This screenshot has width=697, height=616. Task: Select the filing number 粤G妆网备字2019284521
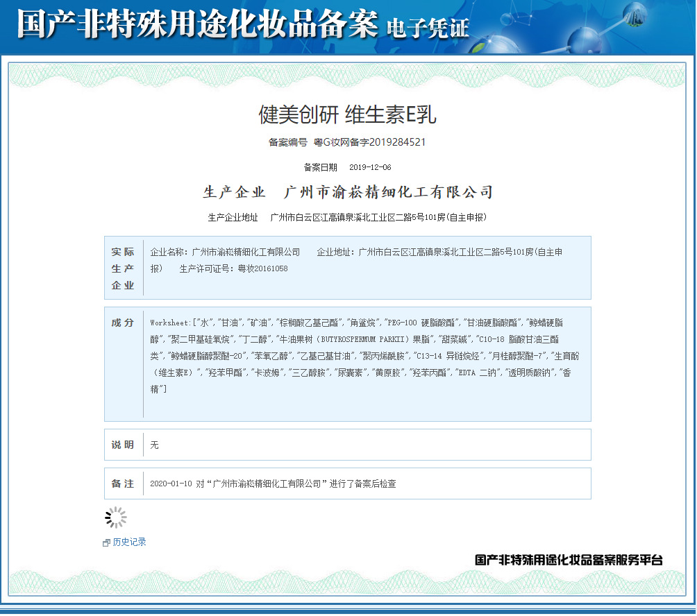click(x=369, y=142)
